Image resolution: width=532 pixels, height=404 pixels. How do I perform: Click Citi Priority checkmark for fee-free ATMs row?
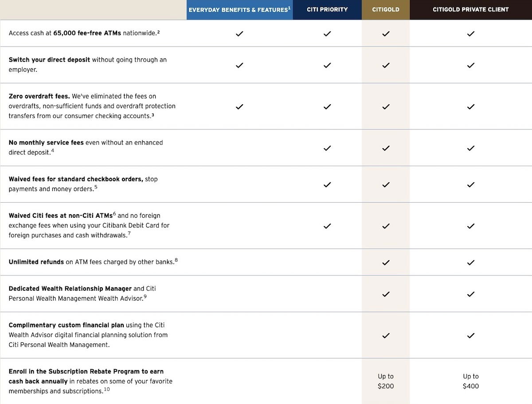coord(327,33)
